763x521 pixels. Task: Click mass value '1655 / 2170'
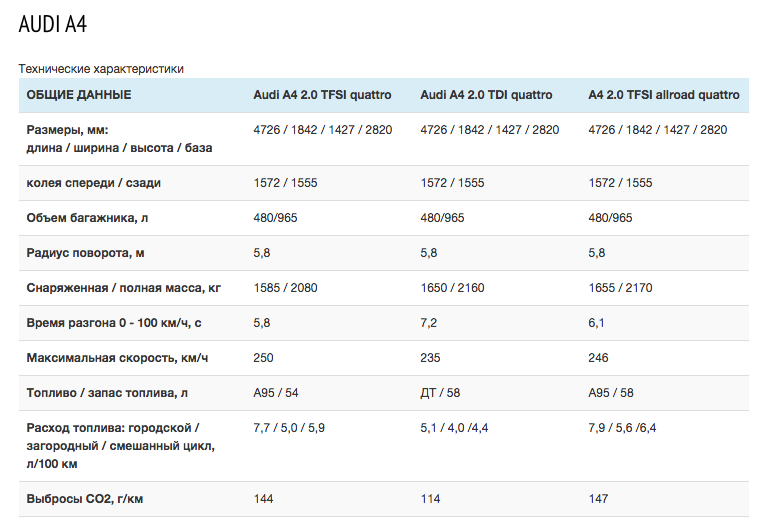[x=620, y=288]
